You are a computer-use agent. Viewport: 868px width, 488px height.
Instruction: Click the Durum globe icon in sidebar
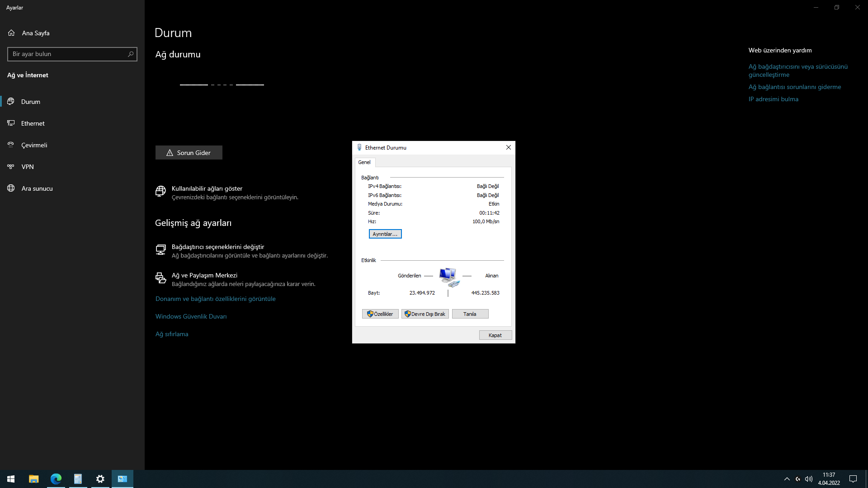[x=11, y=102]
